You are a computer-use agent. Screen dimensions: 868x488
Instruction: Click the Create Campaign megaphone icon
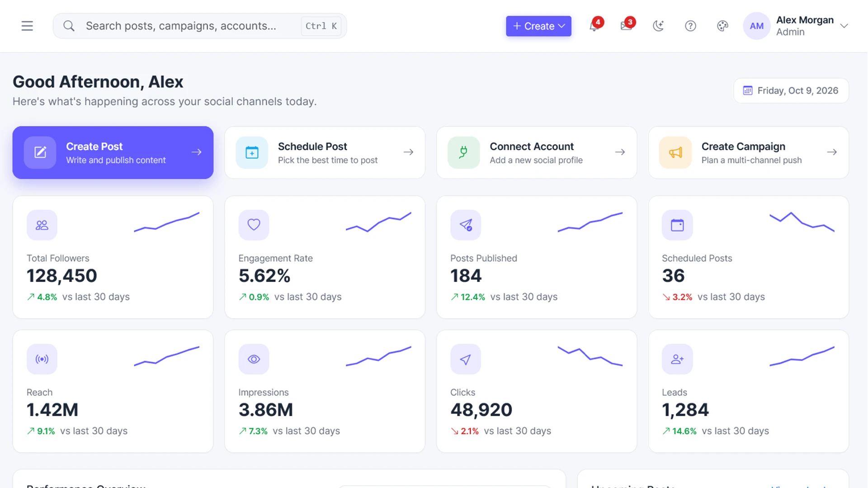coord(675,152)
